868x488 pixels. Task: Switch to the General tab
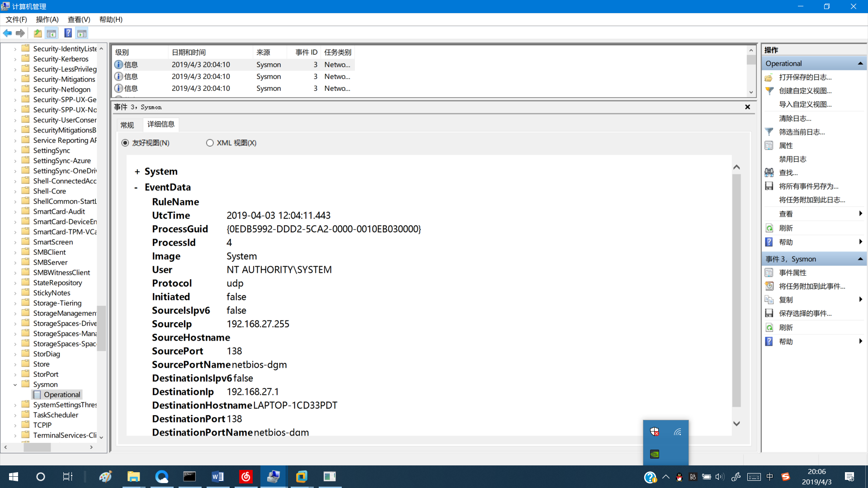[127, 125]
